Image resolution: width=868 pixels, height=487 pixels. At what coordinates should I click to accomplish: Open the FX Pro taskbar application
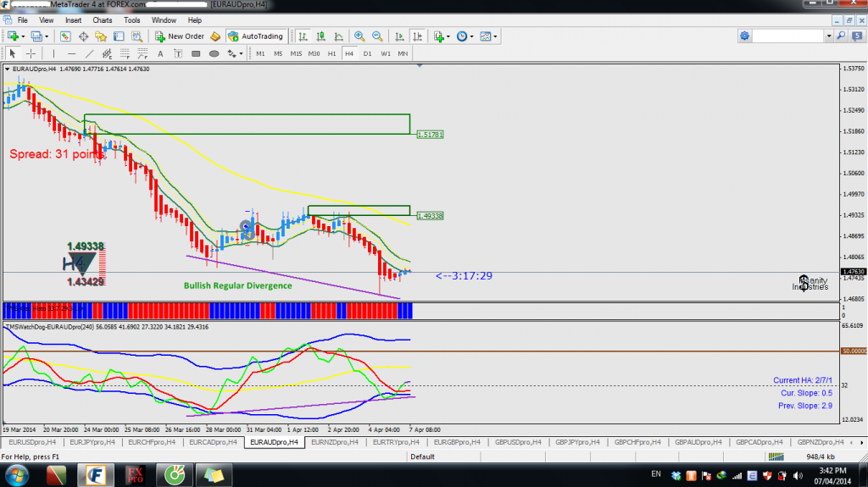135,475
